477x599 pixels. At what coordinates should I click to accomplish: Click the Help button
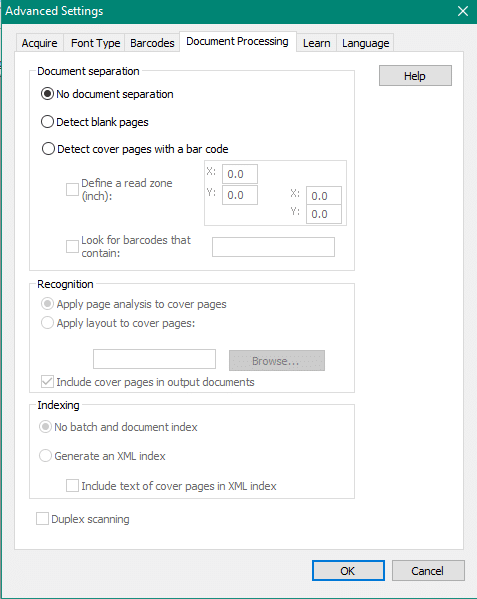tap(415, 76)
